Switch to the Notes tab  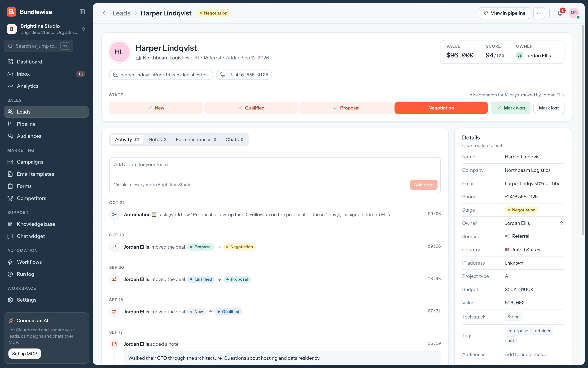click(x=157, y=139)
